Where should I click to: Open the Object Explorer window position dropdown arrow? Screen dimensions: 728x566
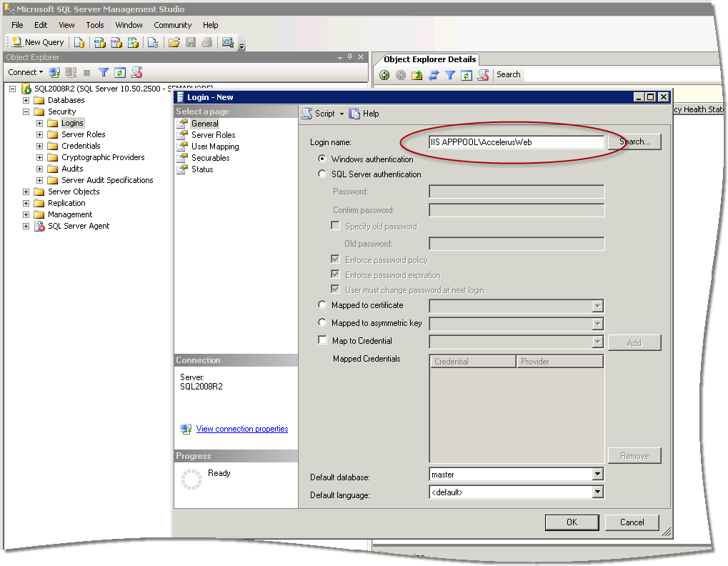(x=340, y=58)
